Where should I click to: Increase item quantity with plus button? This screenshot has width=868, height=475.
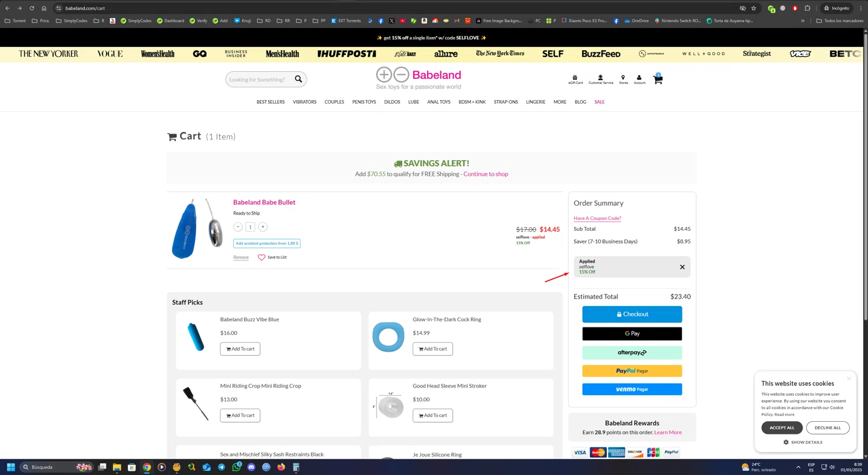[263, 227]
